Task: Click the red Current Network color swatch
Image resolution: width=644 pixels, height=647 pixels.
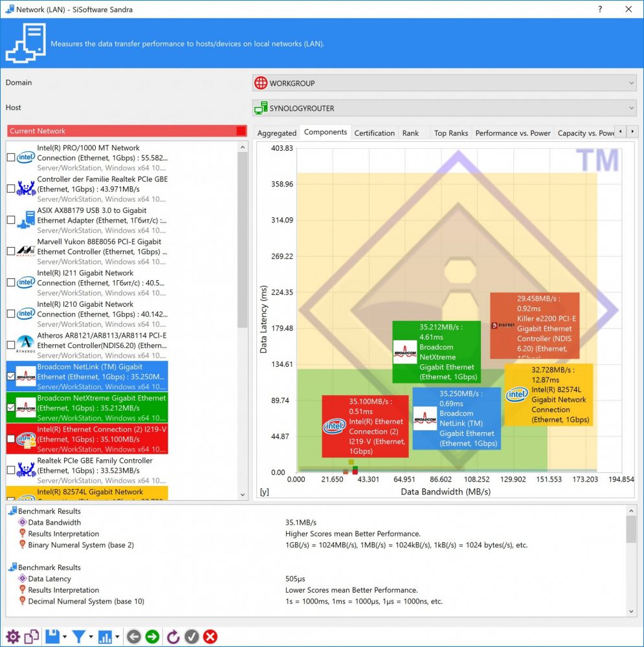Action: pos(241,131)
